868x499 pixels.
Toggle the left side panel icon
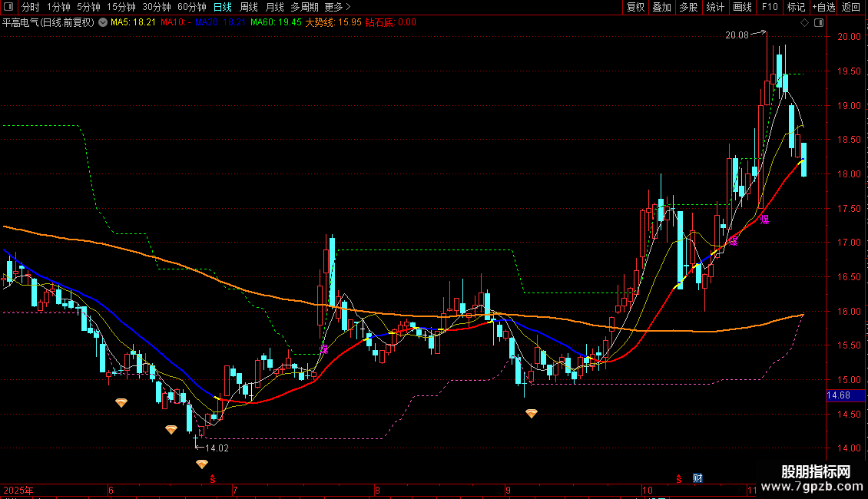pos(8,7)
